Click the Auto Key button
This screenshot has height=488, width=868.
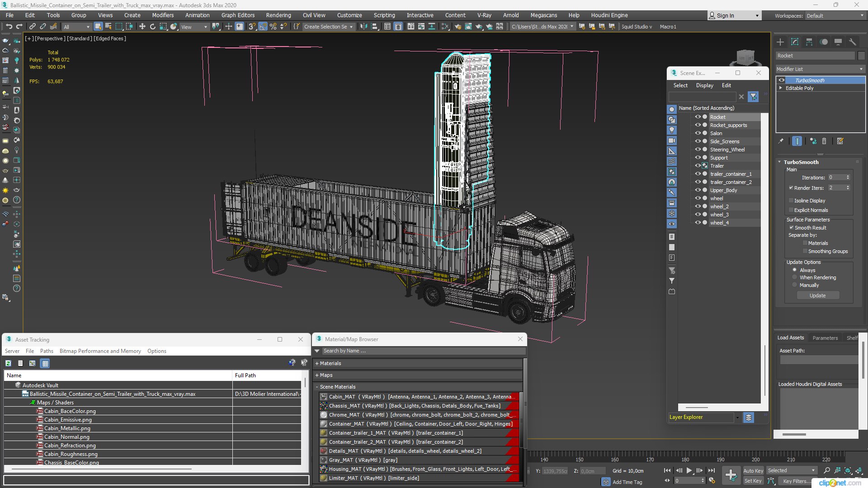(x=753, y=470)
